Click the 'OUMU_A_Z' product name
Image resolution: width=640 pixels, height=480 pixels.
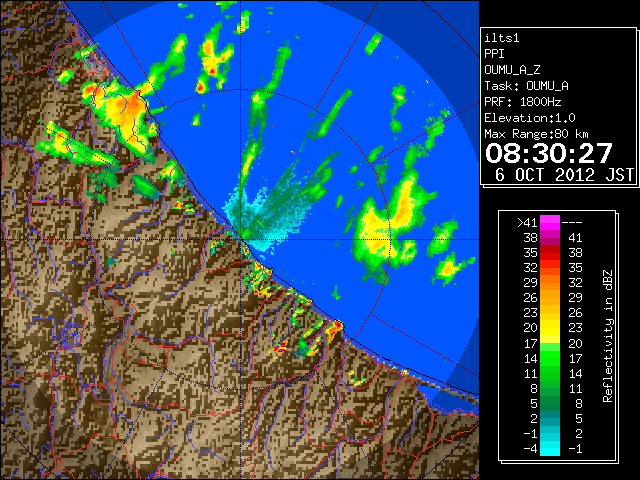coord(512,70)
